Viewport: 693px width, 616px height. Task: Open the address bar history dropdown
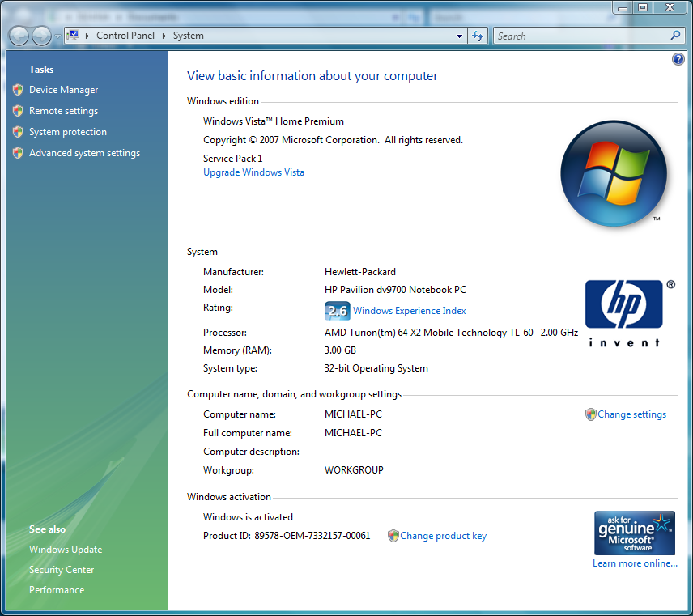(459, 36)
